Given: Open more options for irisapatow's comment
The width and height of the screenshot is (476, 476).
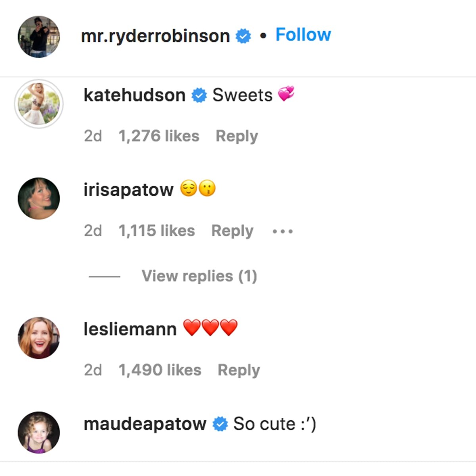Looking at the screenshot, I should [283, 231].
